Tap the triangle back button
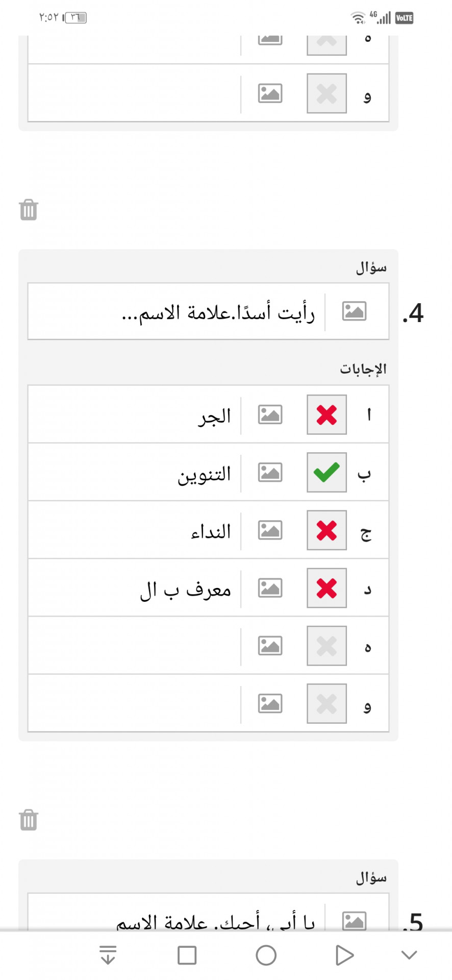This screenshot has height=980, width=452. [344, 955]
